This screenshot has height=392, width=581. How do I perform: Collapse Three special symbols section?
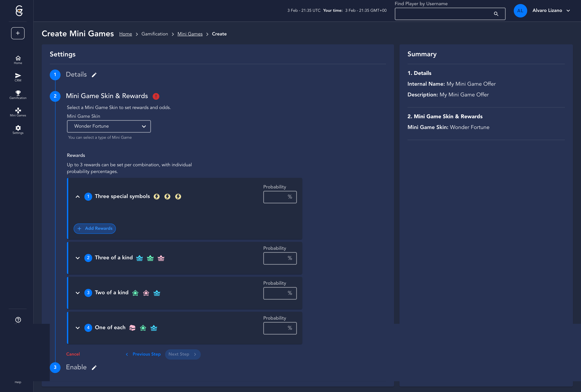[x=78, y=197]
